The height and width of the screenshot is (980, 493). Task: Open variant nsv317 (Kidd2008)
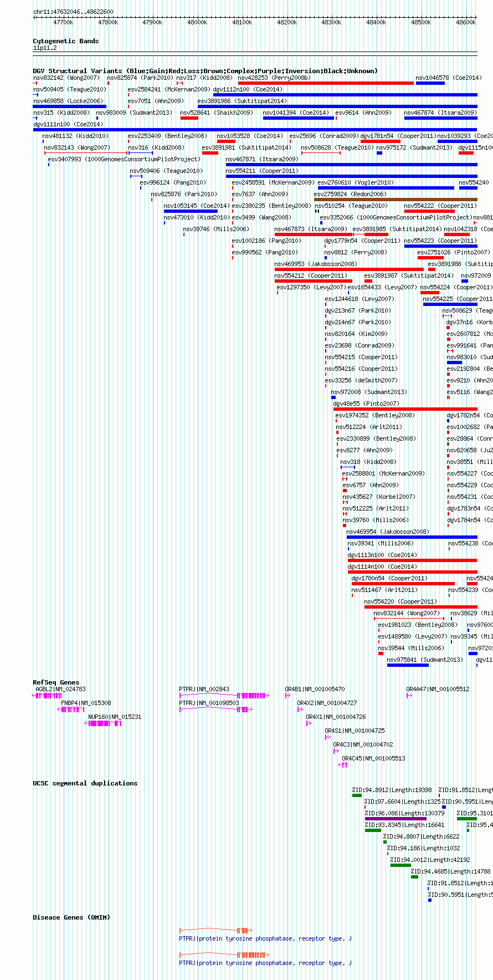tap(204, 78)
